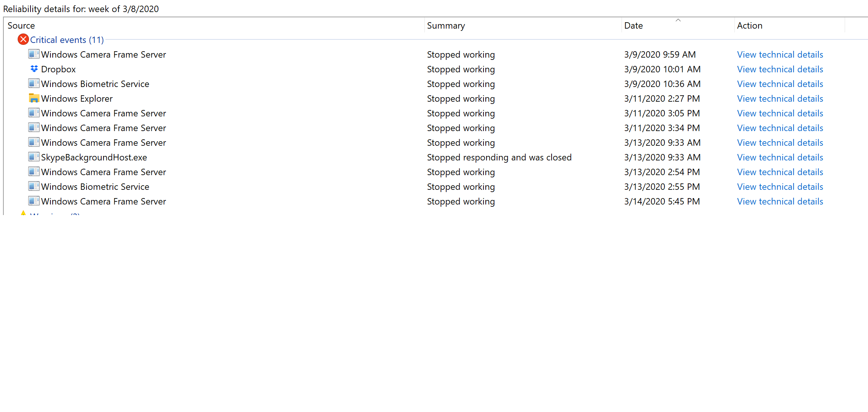View technical details for 3/9/2020 10:36 AM event
Image resolution: width=868 pixels, height=412 pixels.
point(780,84)
